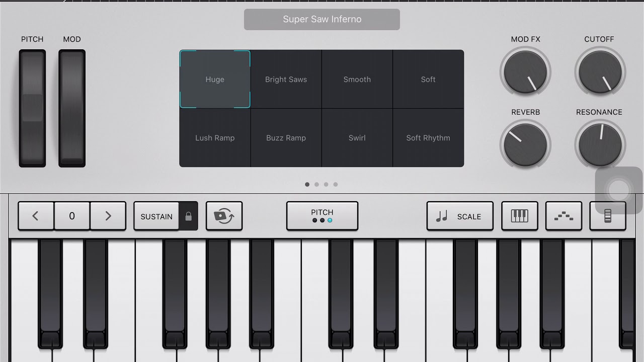Toggle the SUSTAIN button
644x362 pixels.
click(156, 216)
